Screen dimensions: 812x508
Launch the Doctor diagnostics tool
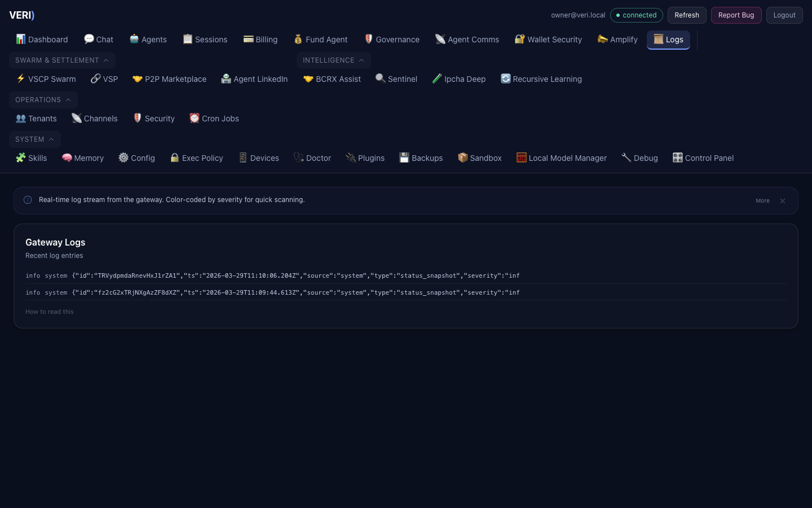(312, 158)
